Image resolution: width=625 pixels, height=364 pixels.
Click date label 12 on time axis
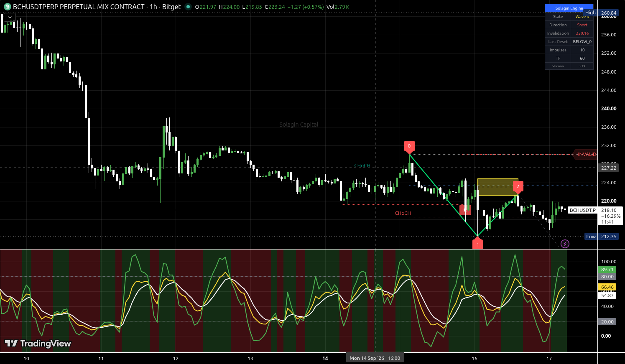click(x=176, y=359)
